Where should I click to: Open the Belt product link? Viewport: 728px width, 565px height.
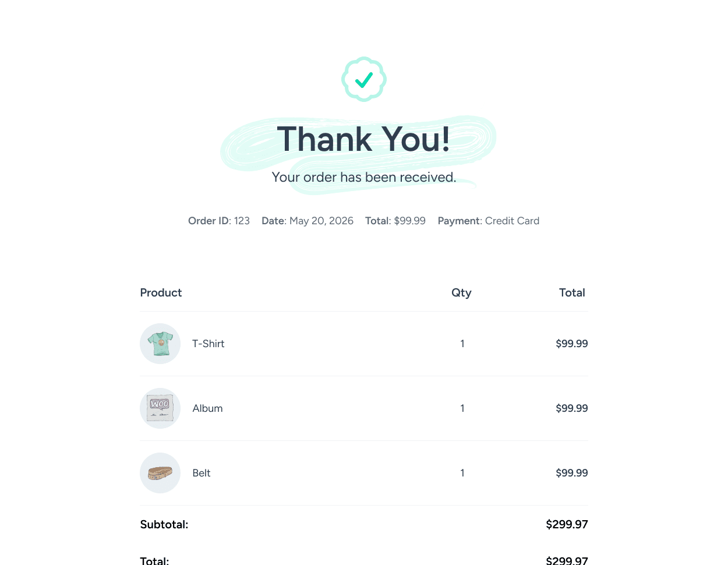pos(201,473)
